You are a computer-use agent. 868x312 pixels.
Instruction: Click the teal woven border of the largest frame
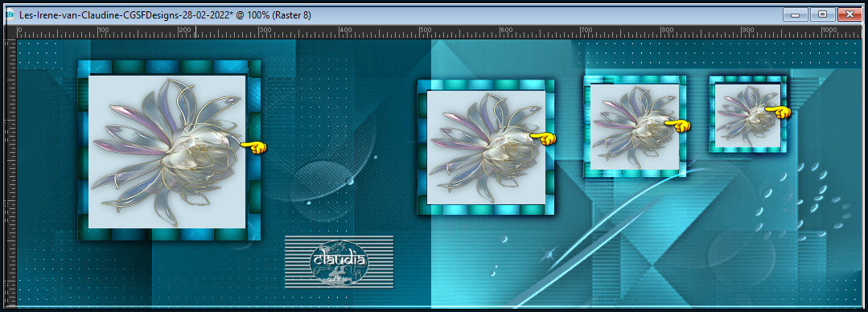pos(169,68)
